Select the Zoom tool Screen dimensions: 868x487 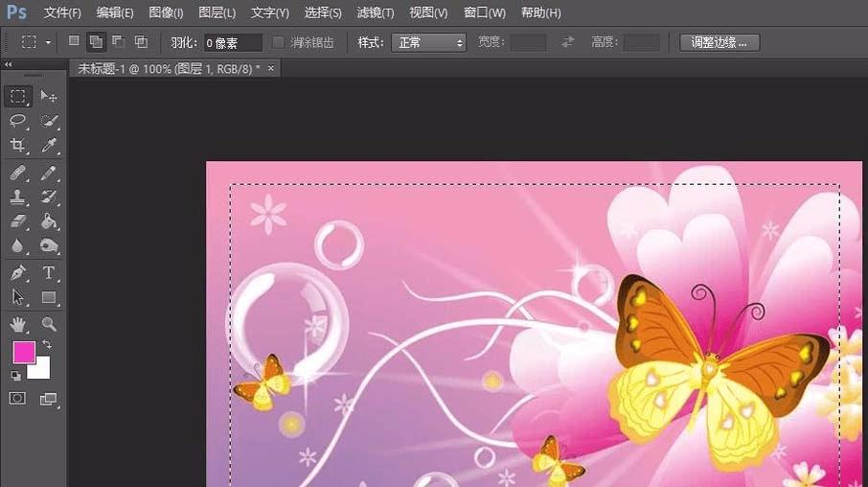[49, 324]
